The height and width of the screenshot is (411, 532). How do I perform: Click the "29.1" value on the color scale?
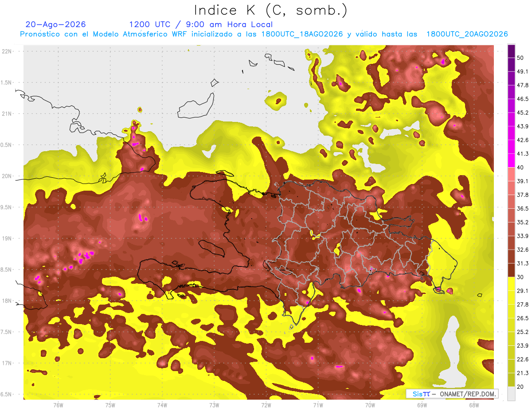523,290
